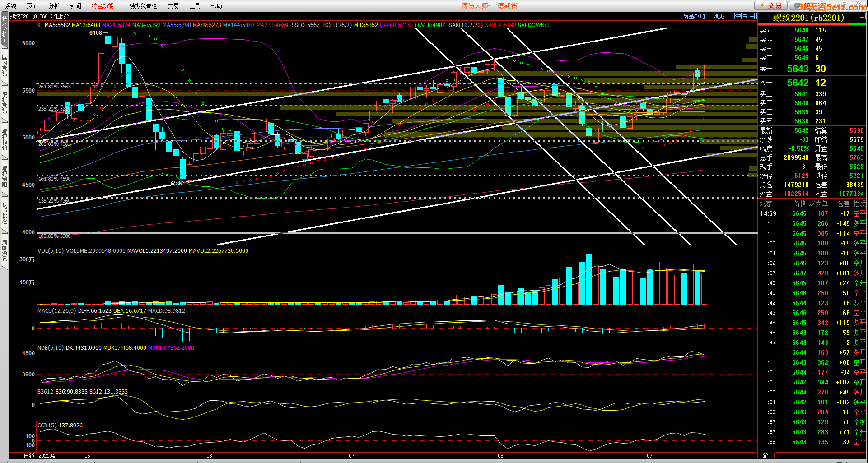Open the 周期 period selector
Screen dimensions: 868x463
point(719,16)
